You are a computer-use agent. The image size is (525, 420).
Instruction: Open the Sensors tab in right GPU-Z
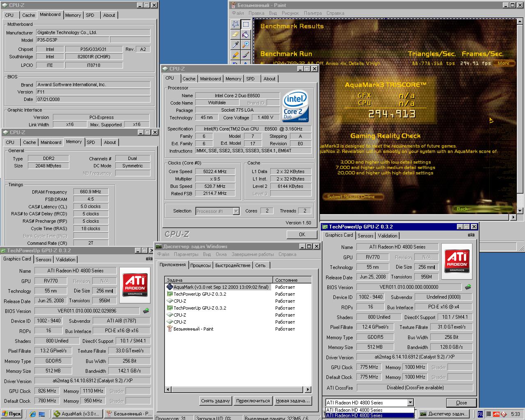coord(365,236)
